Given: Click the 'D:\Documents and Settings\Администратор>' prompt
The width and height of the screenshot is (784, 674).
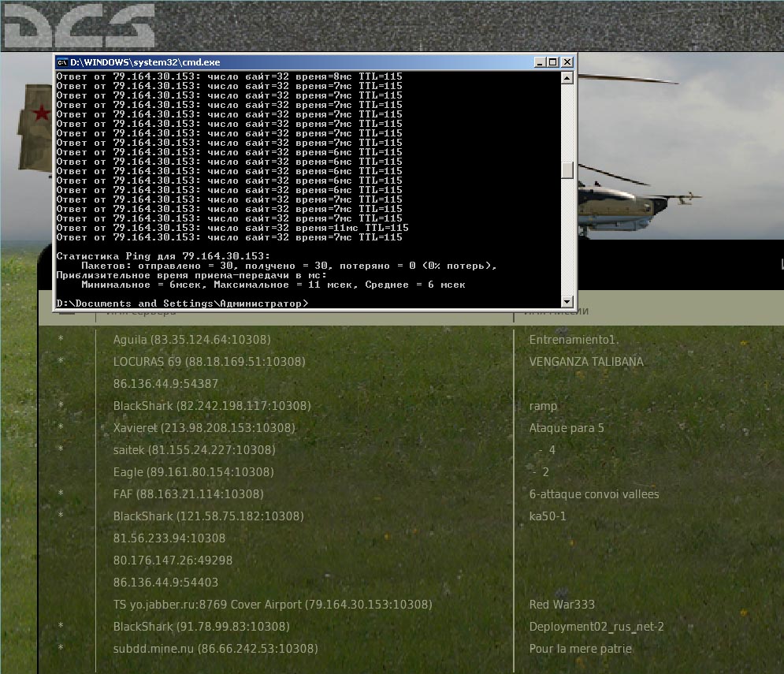Looking at the screenshot, I should pos(183,303).
